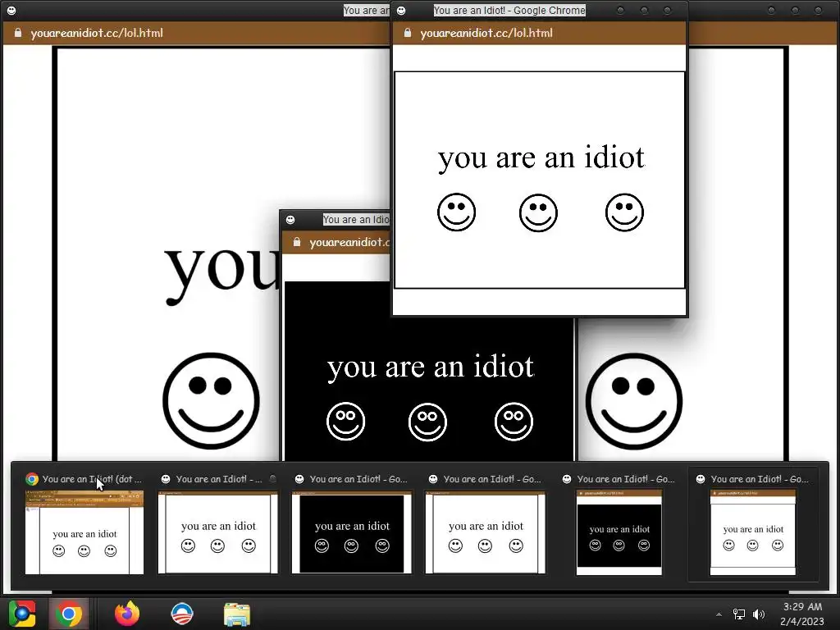Click the network icon in system tray

point(739,614)
